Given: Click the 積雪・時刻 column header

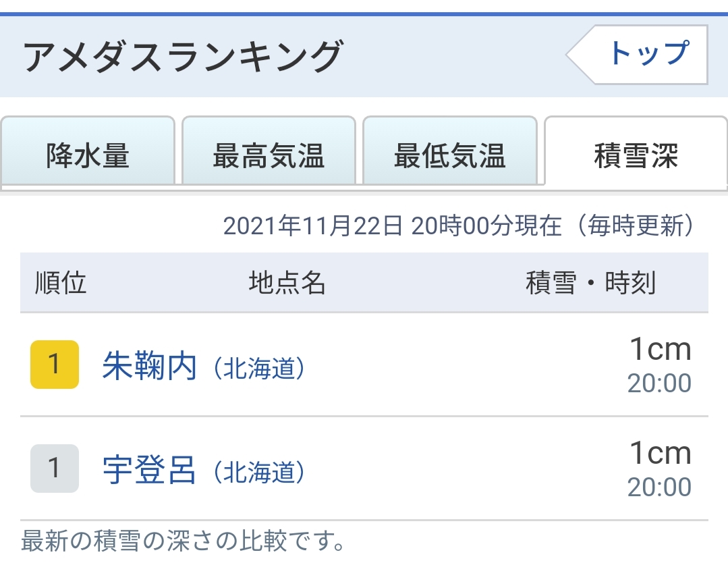Looking at the screenshot, I should [x=590, y=284].
